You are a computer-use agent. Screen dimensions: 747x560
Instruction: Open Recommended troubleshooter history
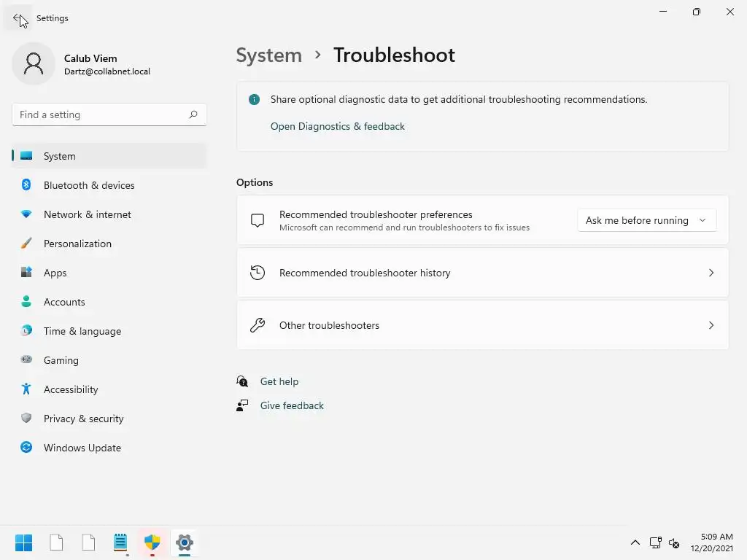(x=482, y=273)
